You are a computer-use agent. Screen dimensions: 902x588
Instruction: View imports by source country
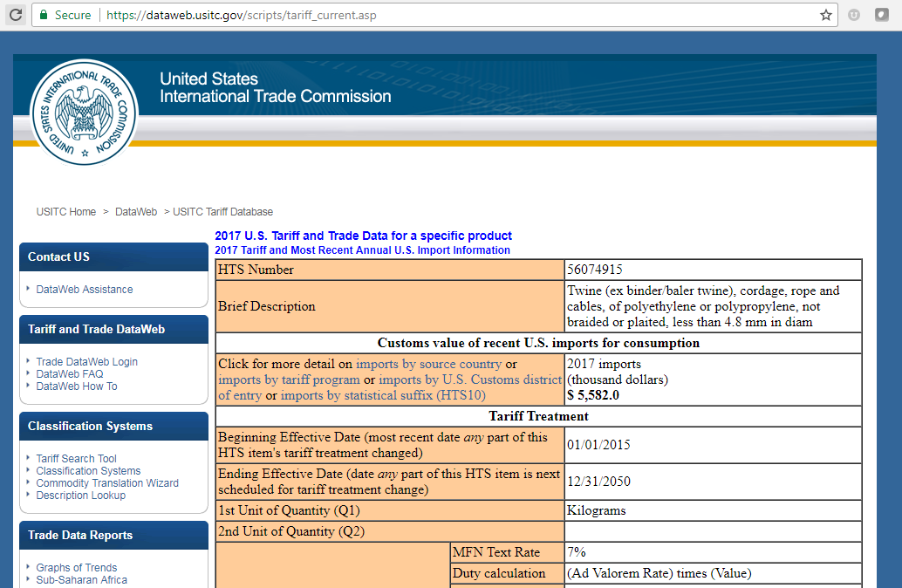pyautogui.click(x=428, y=364)
